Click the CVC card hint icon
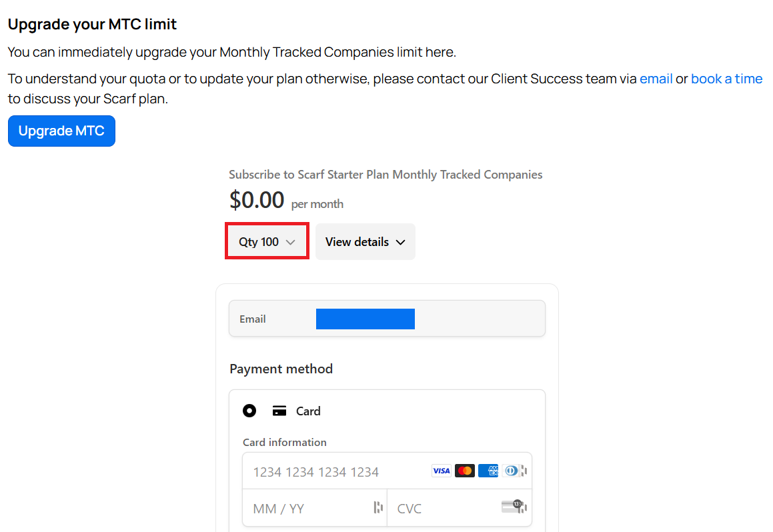 (x=511, y=507)
